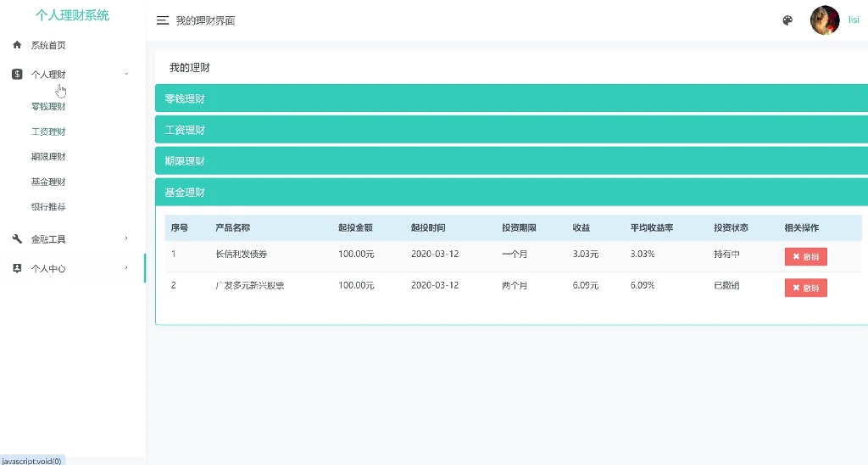Image resolution: width=868 pixels, height=465 pixels.
Task: Click the wrench icon beside 金融工具
Action: click(17, 239)
